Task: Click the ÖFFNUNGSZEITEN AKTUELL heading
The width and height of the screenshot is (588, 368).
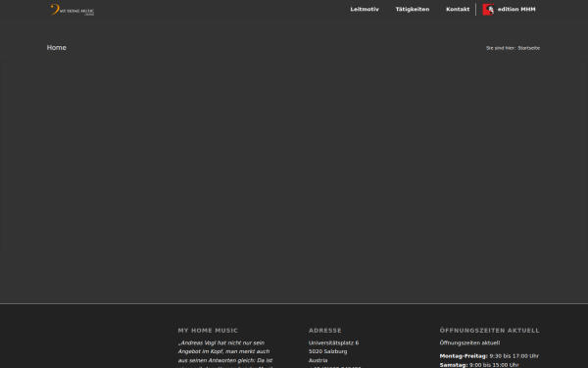Action: (x=489, y=331)
